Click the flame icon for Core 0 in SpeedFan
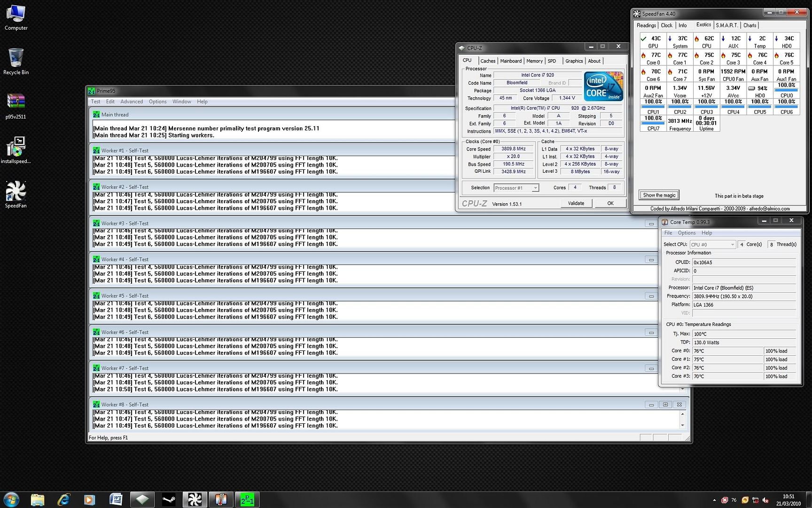 643,56
